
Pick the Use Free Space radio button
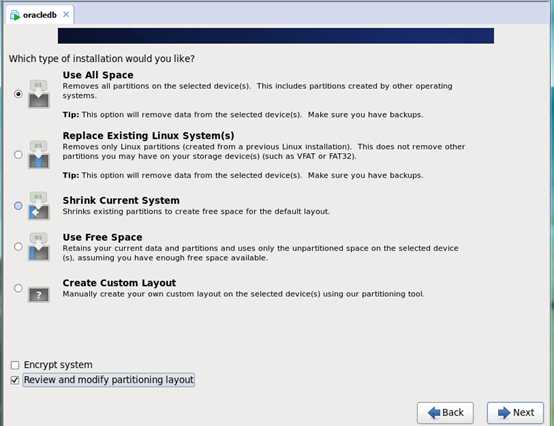pyautogui.click(x=18, y=246)
